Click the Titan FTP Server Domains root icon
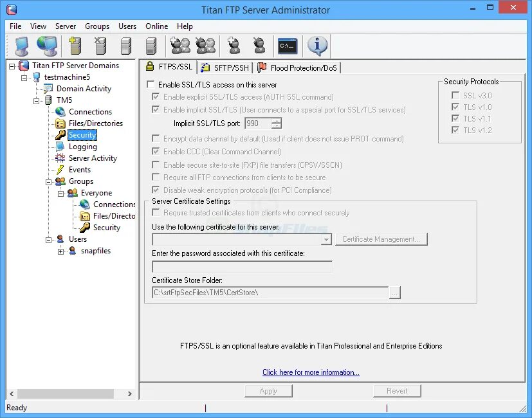532x418 pixels. 24,66
